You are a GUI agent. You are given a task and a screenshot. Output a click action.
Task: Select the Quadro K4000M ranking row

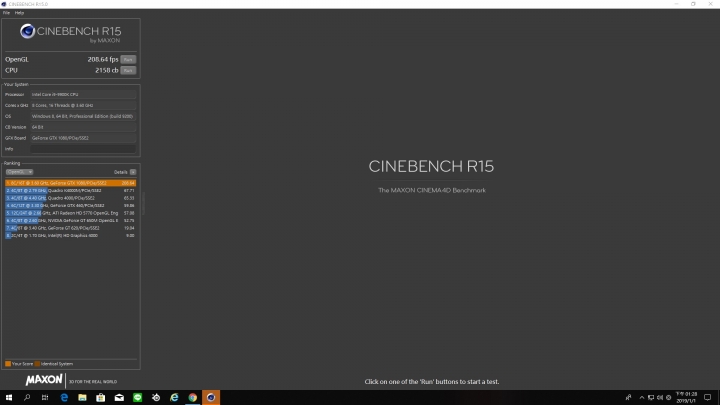coord(71,190)
